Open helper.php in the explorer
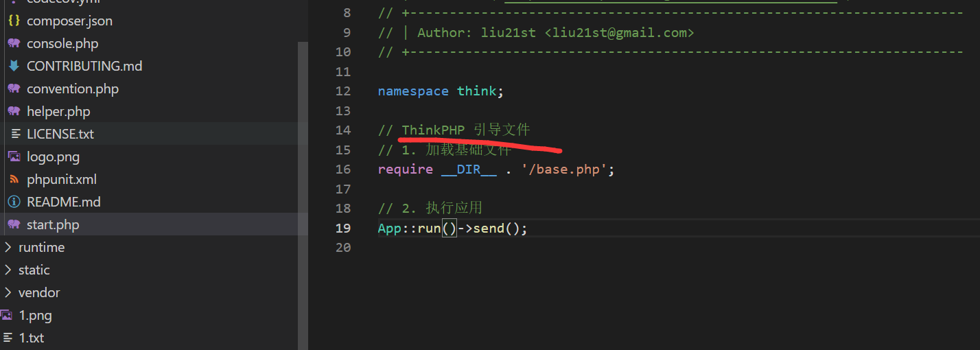Viewport: 980px width, 350px height. (x=58, y=111)
